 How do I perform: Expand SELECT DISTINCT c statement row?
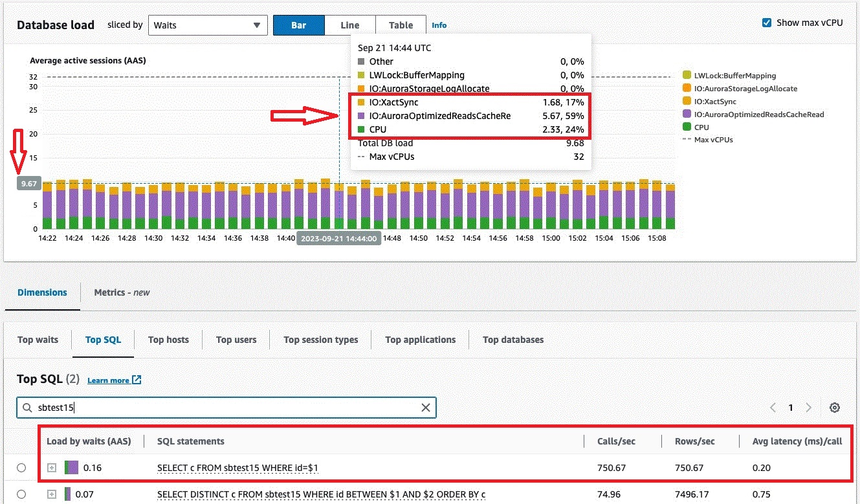[x=52, y=494]
